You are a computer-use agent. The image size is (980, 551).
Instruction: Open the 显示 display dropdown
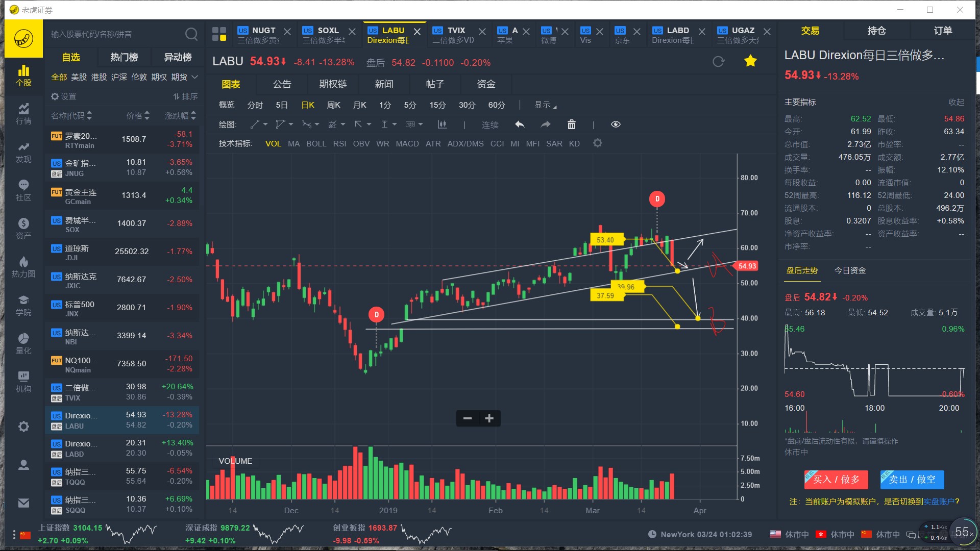click(x=545, y=105)
